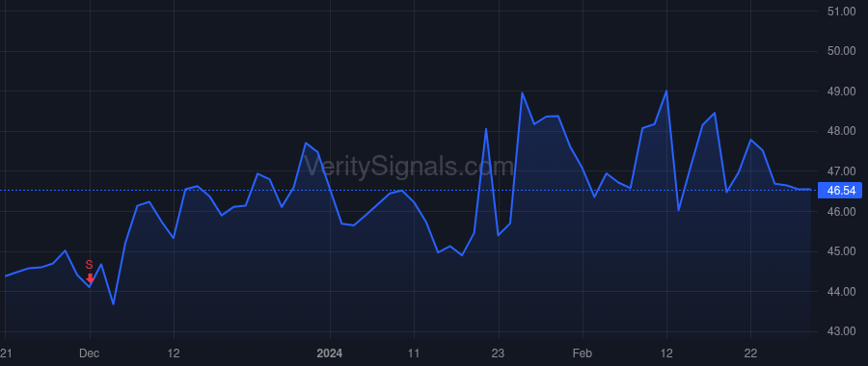
Task: Click the 11 date label on time axis
Action: pos(414,353)
